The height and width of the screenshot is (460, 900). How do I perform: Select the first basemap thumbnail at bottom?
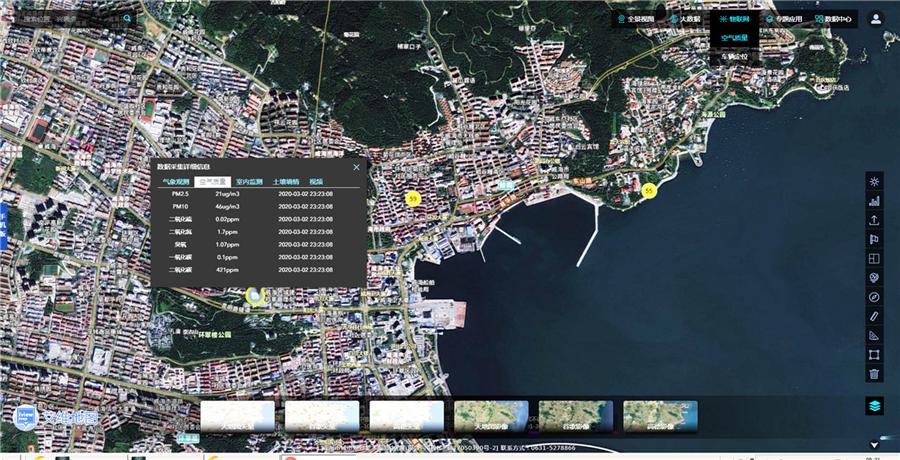[238, 417]
